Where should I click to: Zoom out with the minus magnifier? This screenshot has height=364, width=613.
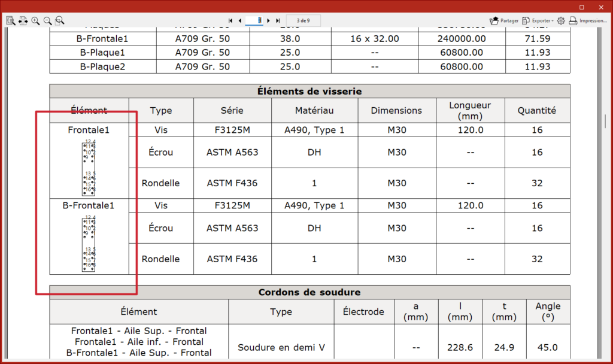48,21
